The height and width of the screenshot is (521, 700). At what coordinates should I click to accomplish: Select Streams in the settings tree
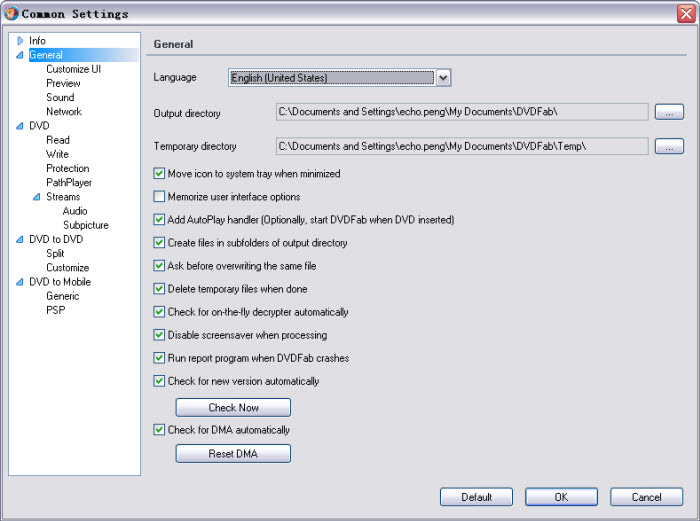point(63,197)
